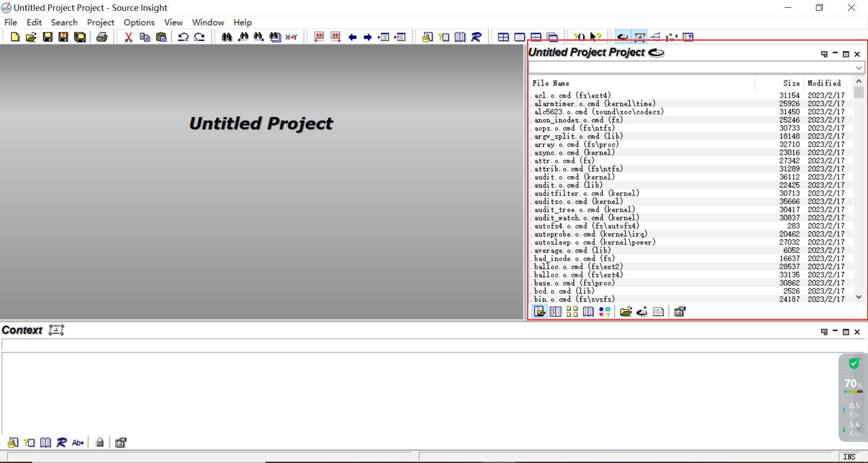This screenshot has width=868, height=463.
Task: Select the Add File to Project icon
Action: [x=642, y=311]
